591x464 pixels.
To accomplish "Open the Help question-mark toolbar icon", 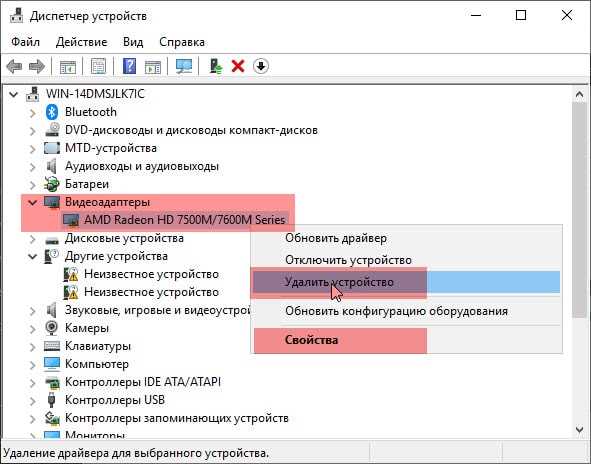I will tap(129, 67).
